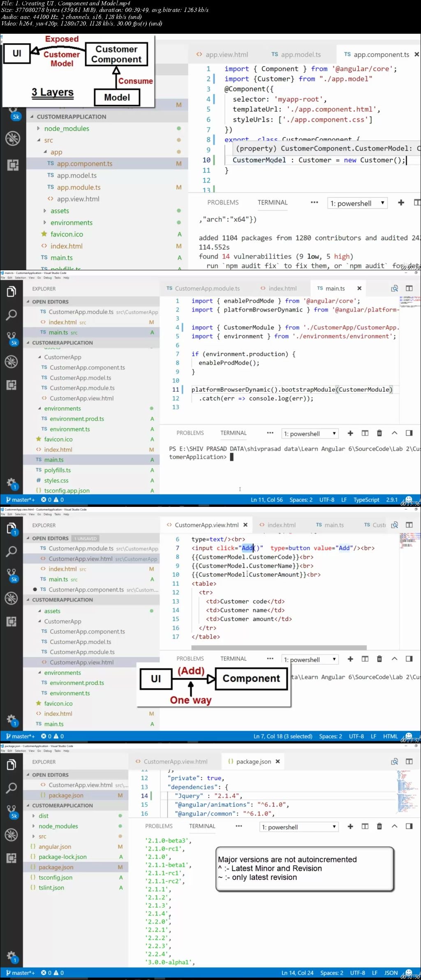Image resolution: width=421 pixels, height=980 pixels.
Task: Open Search icon in the main.ts window
Action: click(x=11, y=315)
